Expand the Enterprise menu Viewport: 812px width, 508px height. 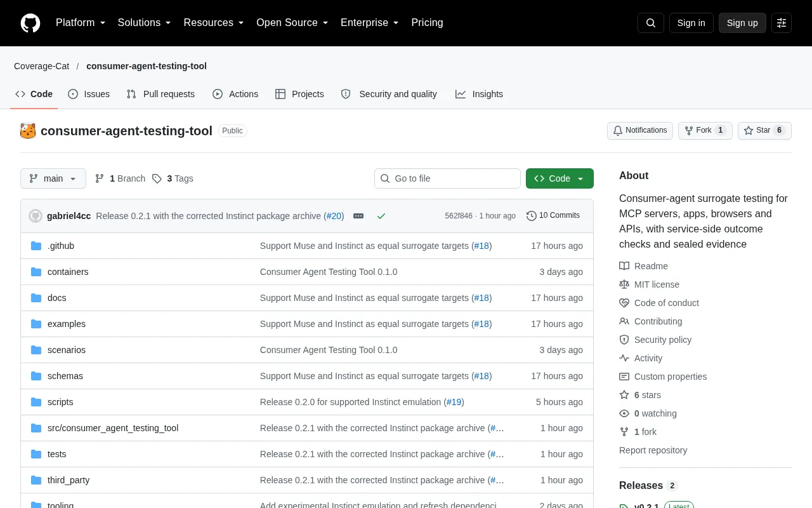(370, 23)
